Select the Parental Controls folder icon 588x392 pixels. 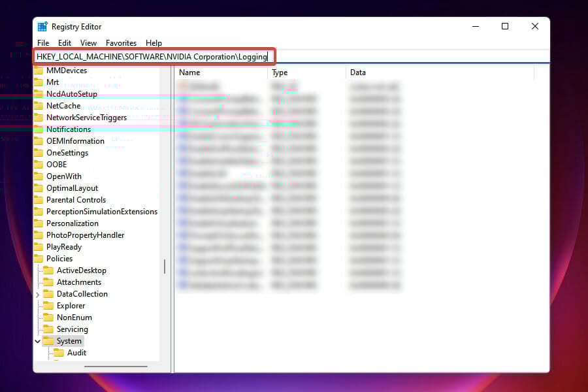click(39, 199)
